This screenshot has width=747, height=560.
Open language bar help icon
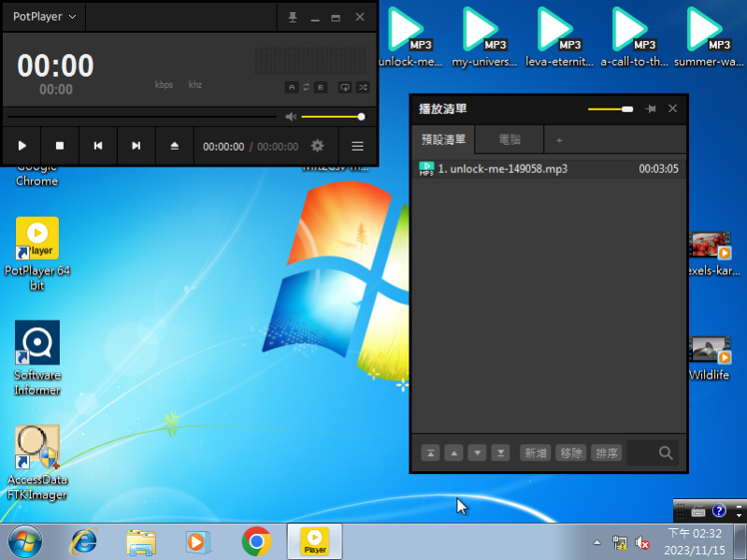[x=719, y=511]
